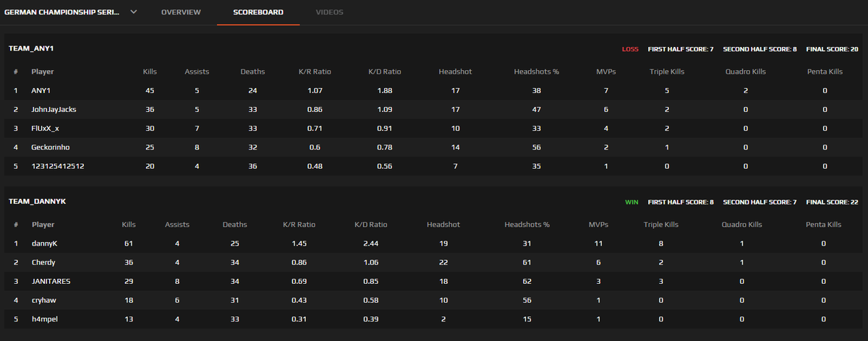The width and height of the screenshot is (868, 341).
Task: Switch to the Overview tab
Action: 181,12
